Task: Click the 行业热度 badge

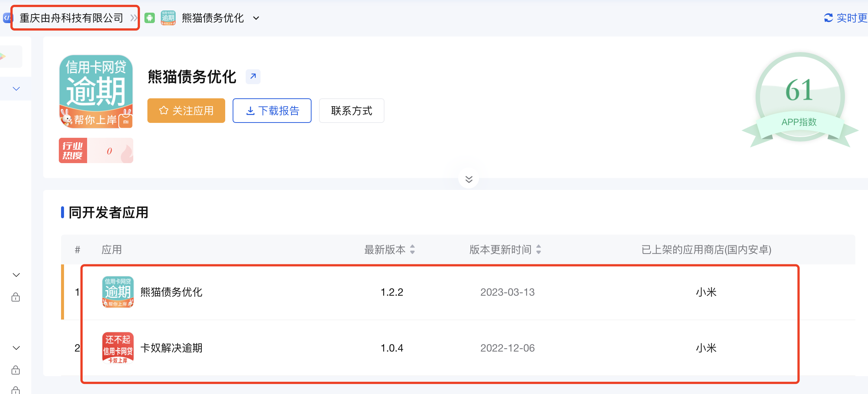Action: tap(96, 150)
